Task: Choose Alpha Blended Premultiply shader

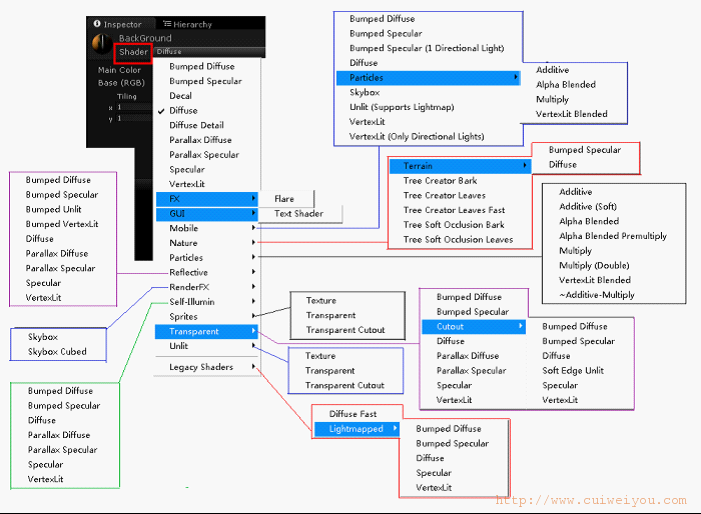Action: [x=613, y=236]
